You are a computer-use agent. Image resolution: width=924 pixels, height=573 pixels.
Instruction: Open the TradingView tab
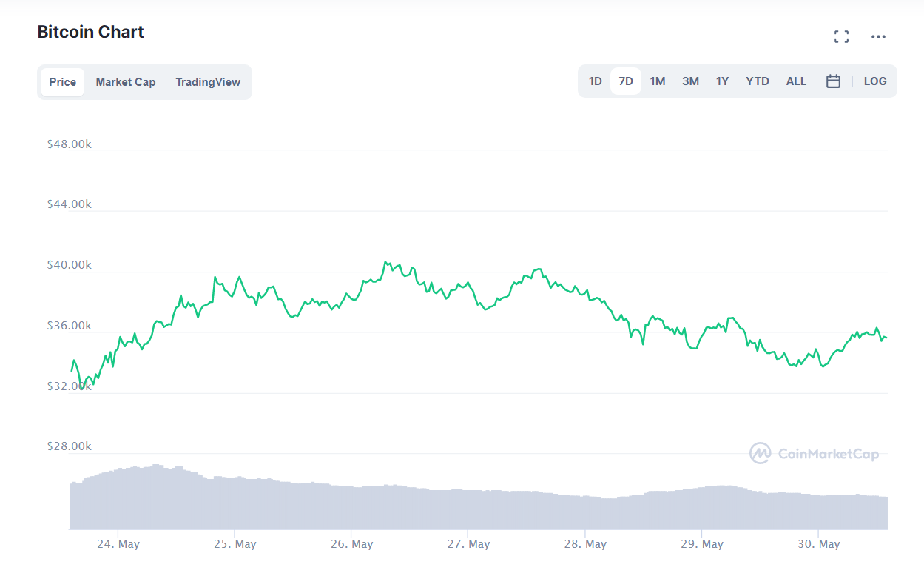(x=208, y=81)
